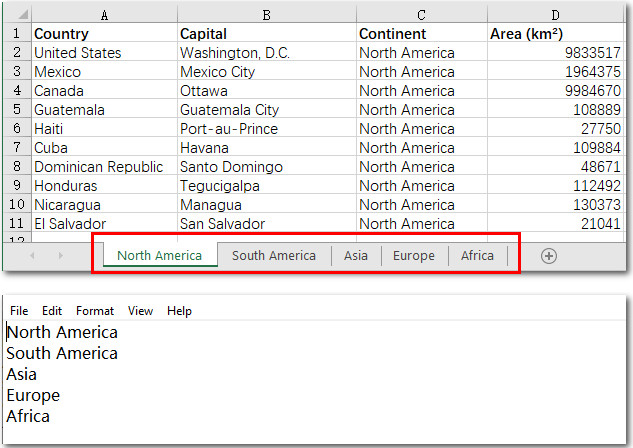Select row 1 header

[17, 33]
